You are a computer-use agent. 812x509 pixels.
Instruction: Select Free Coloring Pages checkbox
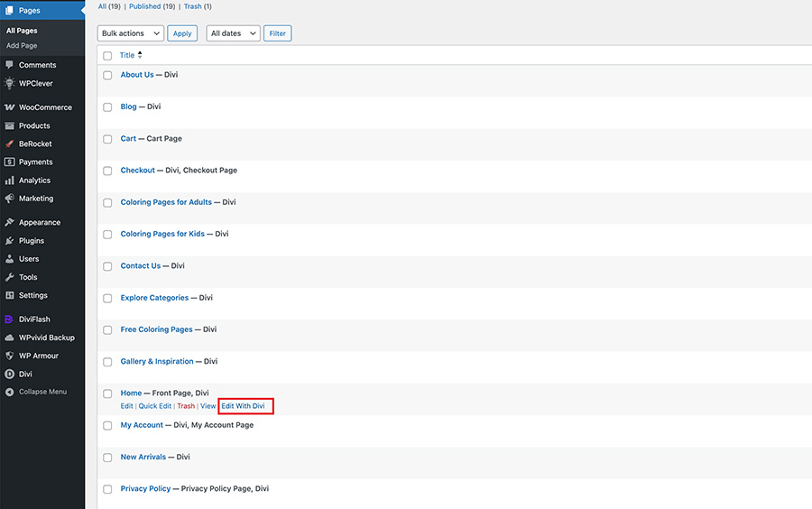(107, 329)
